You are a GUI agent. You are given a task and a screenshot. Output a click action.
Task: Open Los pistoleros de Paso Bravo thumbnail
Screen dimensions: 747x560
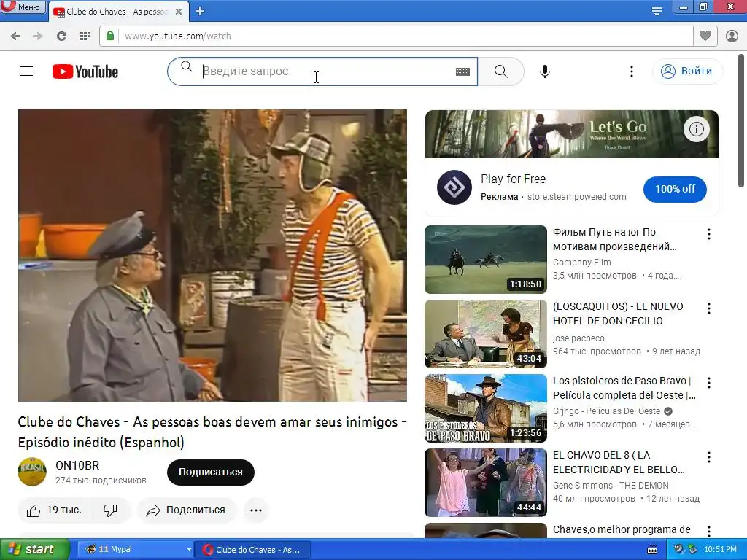485,408
